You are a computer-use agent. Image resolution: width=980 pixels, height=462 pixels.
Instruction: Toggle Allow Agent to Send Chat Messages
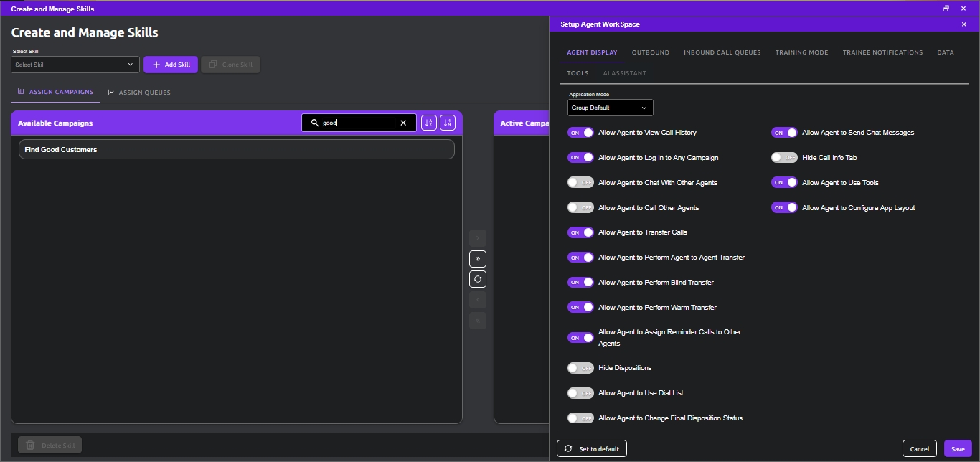pos(784,133)
